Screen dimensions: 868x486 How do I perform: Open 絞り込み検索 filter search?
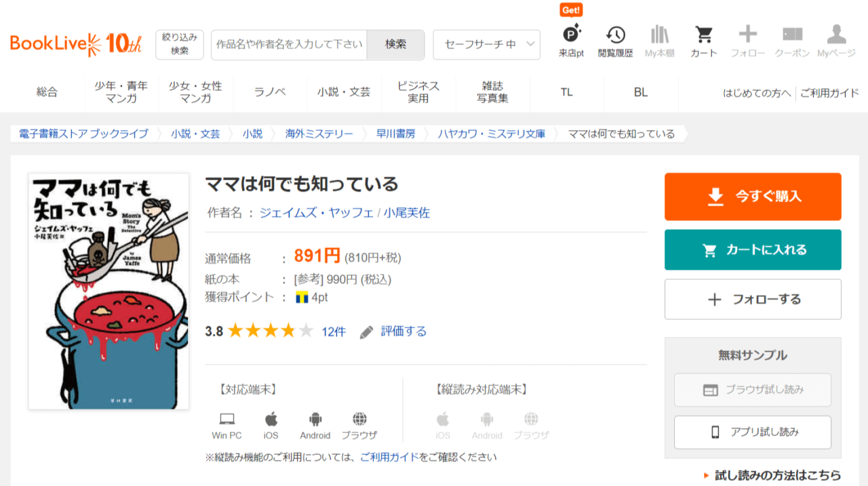[180, 45]
